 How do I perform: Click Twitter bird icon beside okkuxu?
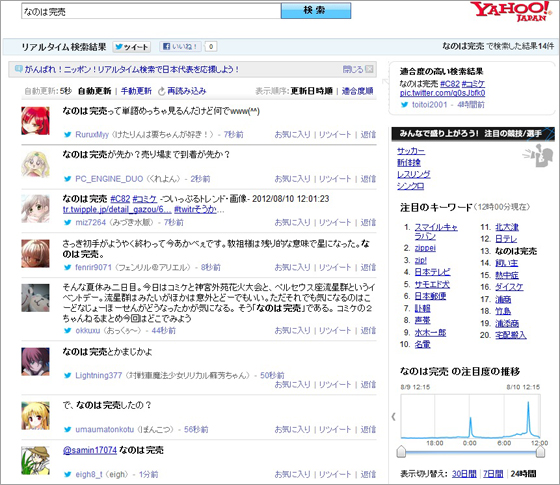click(x=68, y=331)
